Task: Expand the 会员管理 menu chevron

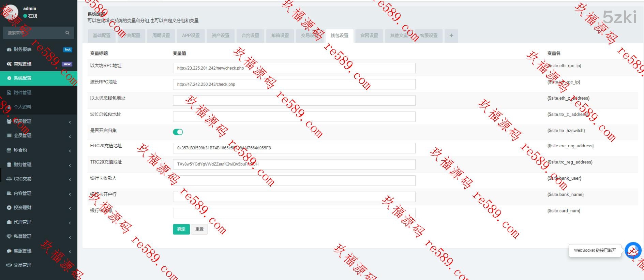Action: (x=70, y=136)
